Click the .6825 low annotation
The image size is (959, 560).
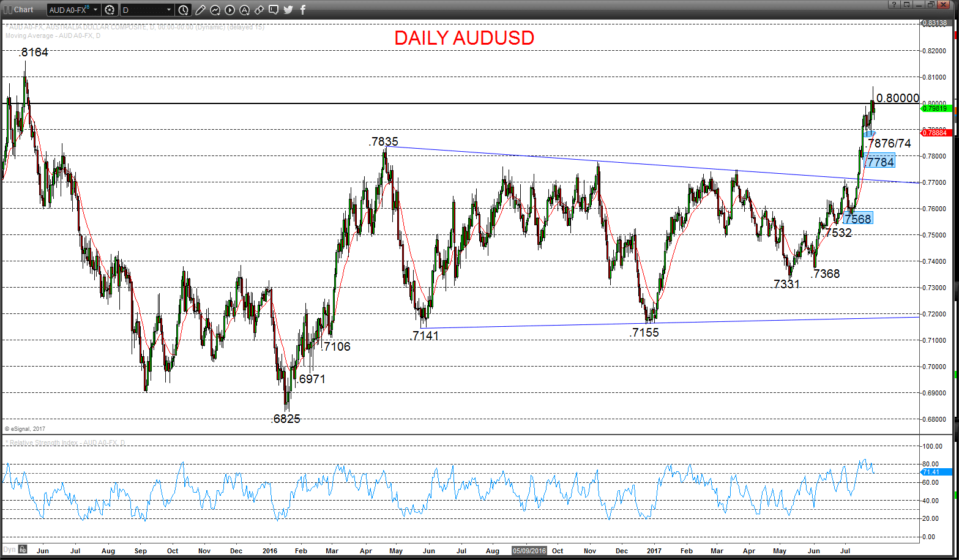point(286,419)
